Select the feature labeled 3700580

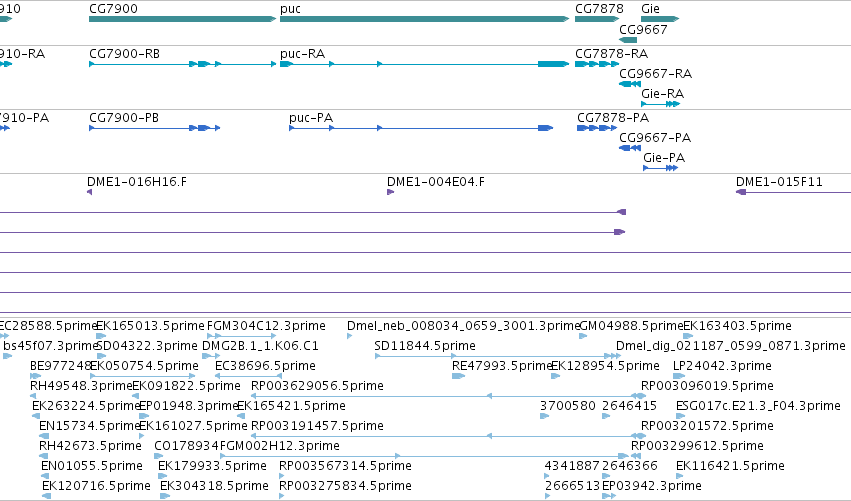coord(568,406)
